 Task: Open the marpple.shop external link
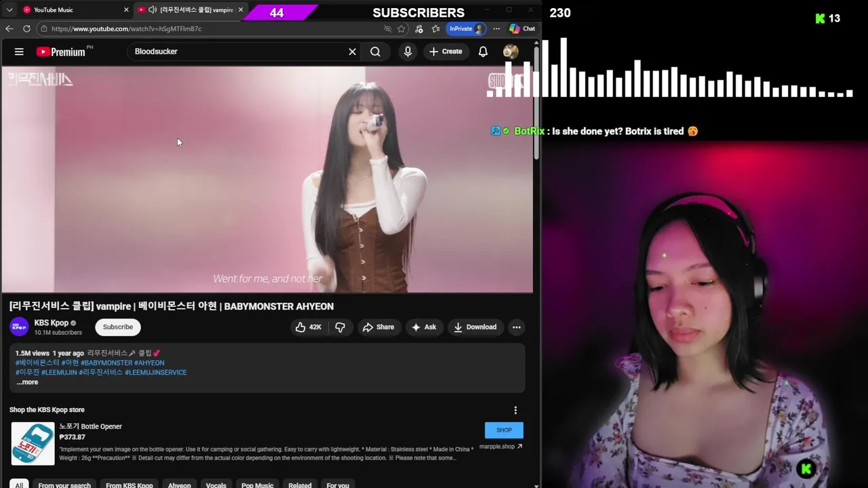coord(501,447)
